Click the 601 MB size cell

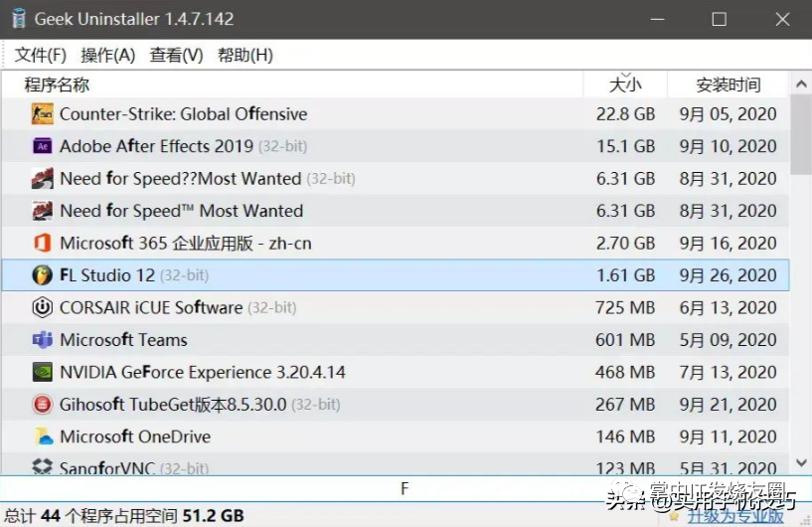[625, 340]
